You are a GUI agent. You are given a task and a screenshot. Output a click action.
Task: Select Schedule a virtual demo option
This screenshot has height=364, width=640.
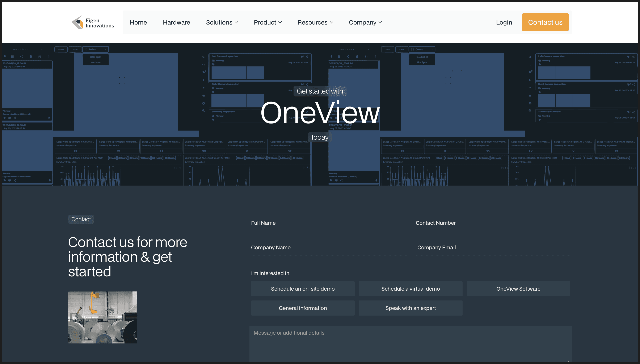pos(410,289)
